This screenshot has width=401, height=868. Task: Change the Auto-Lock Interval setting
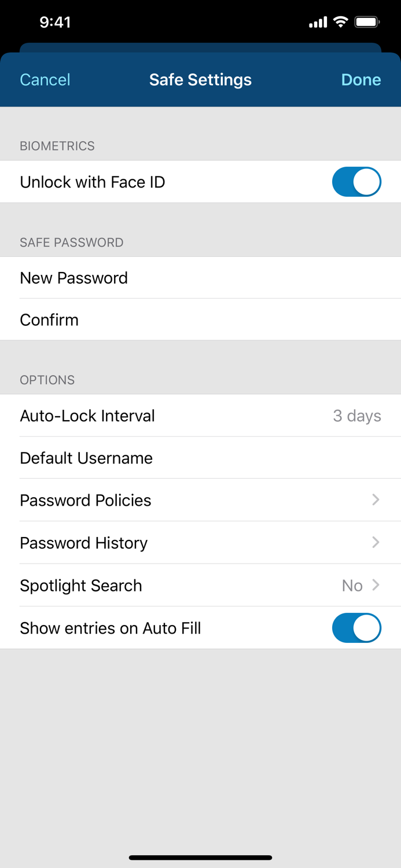pos(200,415)
